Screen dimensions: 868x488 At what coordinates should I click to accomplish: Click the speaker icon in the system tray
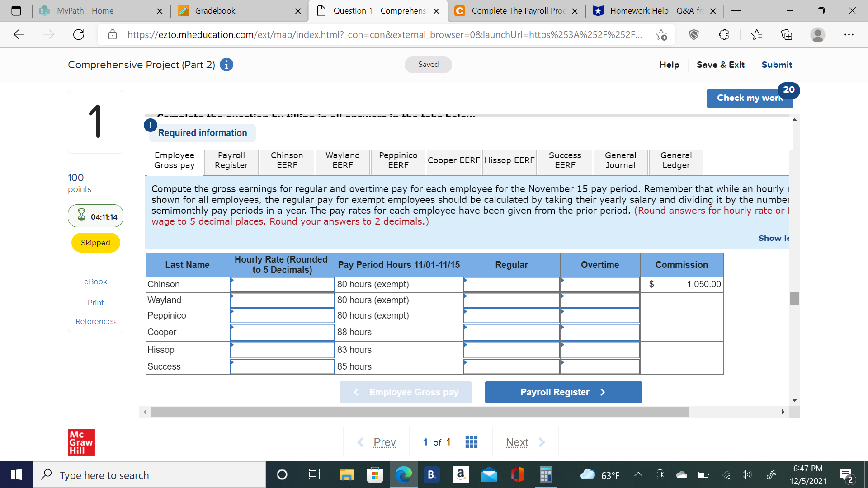point(746,474)
